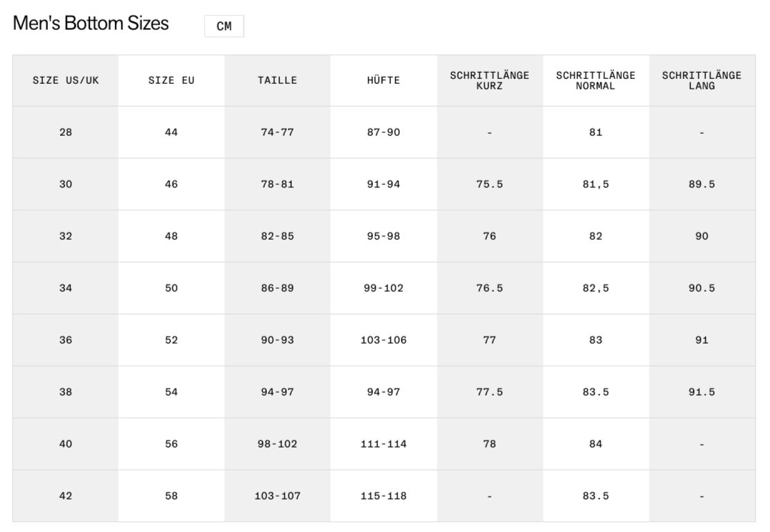Select EU size 46 cell

(x=171, y=184)
